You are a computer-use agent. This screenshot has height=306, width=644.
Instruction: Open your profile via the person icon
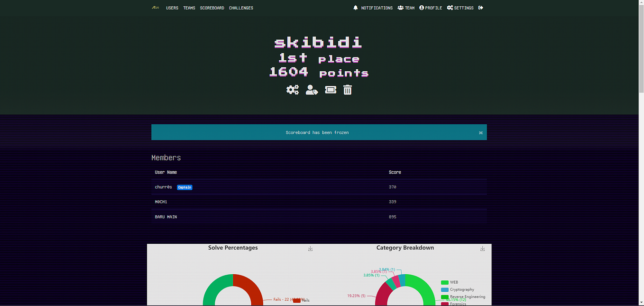pos(430,8)
